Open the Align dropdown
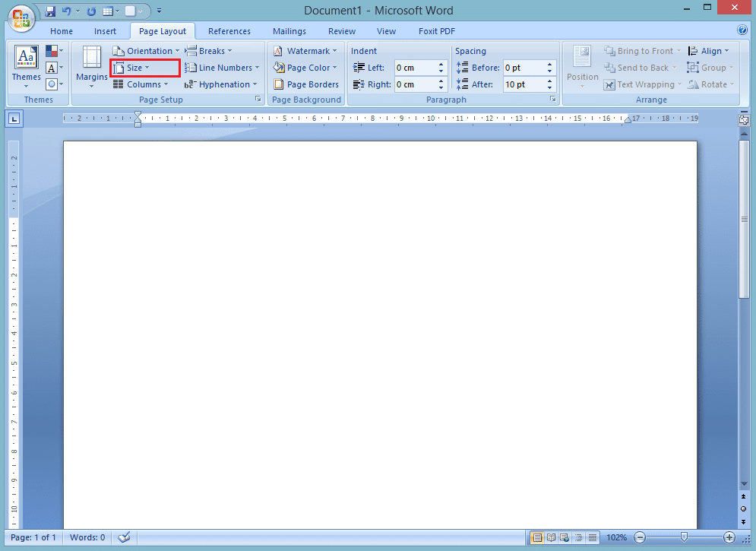The width and height of the screenshot is (756, 551). [x=708, y=51]
